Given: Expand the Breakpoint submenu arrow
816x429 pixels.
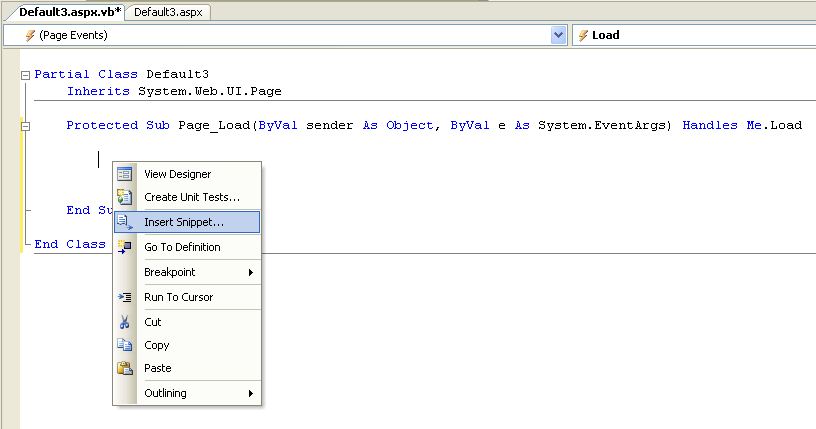Looking at the screenshot, I should pos(251,272).
